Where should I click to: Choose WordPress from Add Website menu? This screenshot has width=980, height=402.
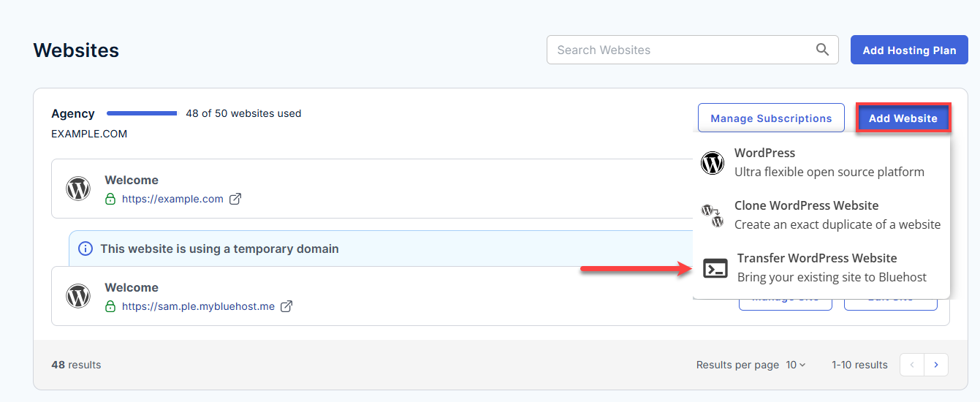click(821, 162)
